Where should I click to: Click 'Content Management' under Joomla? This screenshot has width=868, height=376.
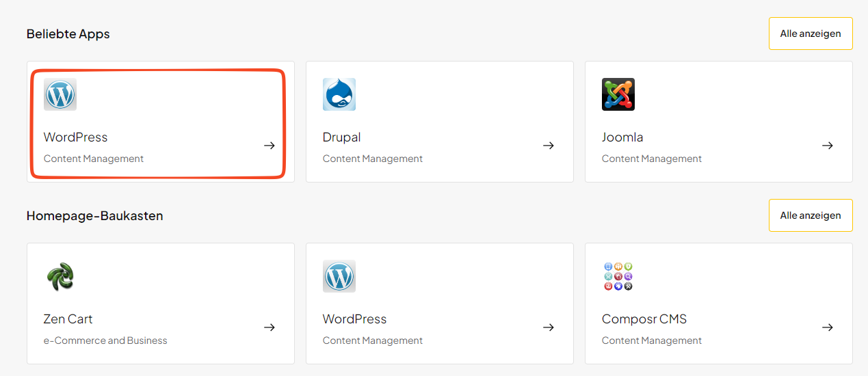point(652,159)
